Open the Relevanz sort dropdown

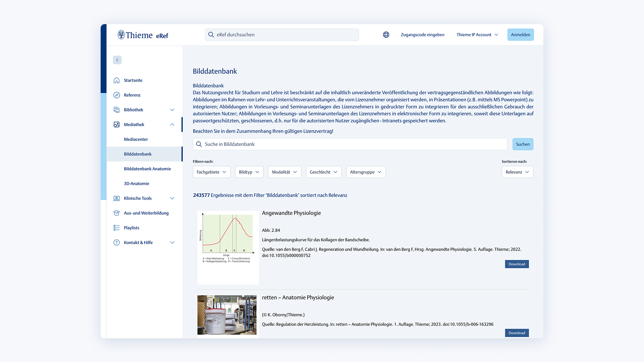point(518,172)
